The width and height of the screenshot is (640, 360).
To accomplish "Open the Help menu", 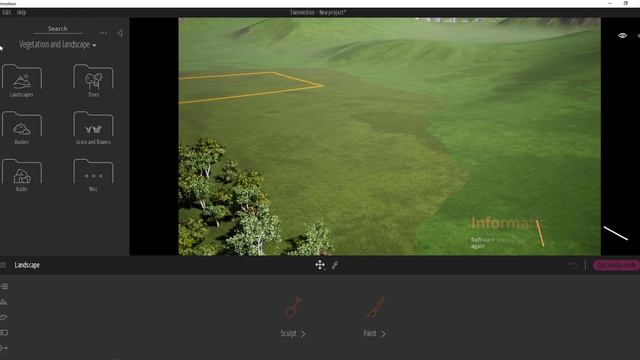I will pos(21,13).
